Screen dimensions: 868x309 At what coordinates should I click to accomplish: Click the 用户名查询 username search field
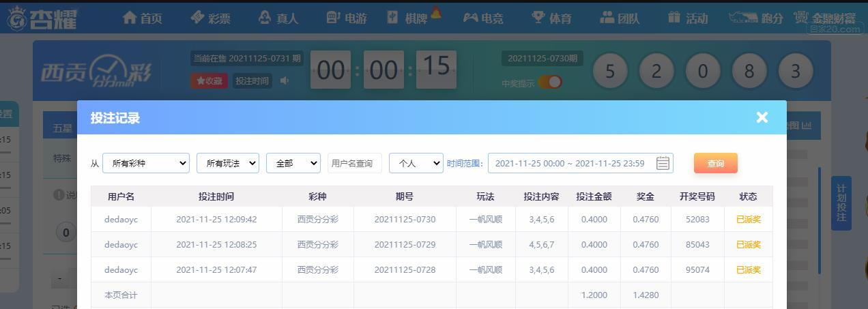(354, 163)
